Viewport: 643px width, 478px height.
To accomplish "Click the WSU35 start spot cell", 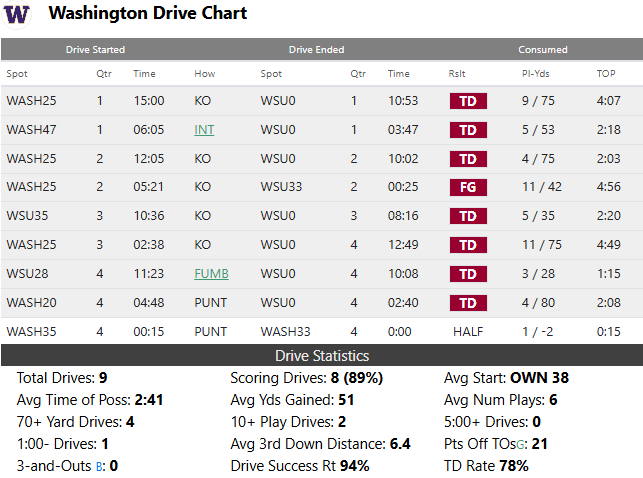I will click(27, 216).
